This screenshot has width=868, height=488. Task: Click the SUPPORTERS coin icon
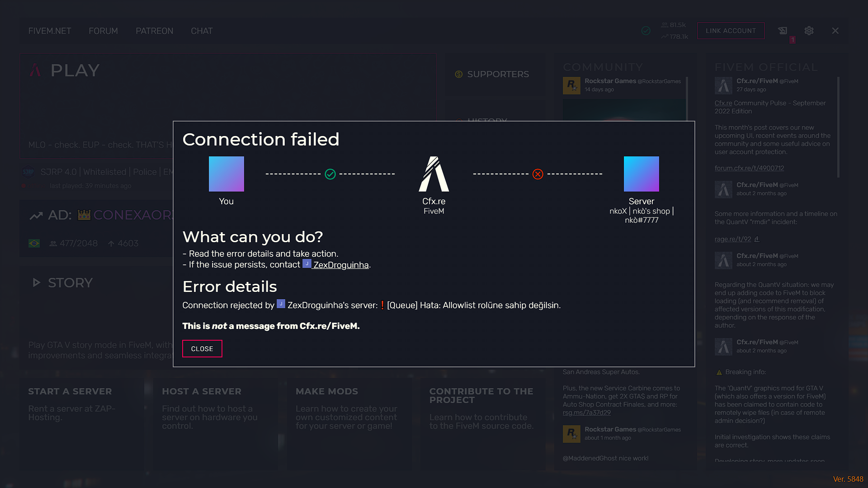point(459,74)
